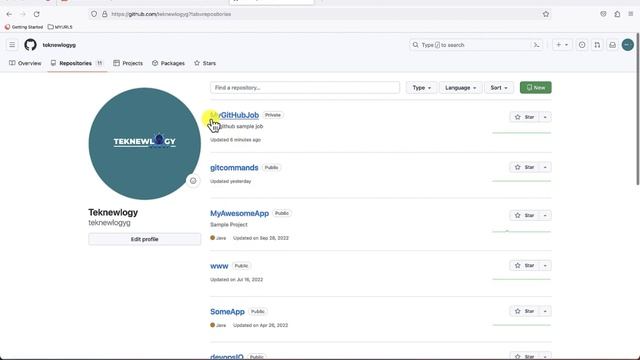Focus the Find a repository search field
This screenshot has width=640, height=360.
point(305,88)
